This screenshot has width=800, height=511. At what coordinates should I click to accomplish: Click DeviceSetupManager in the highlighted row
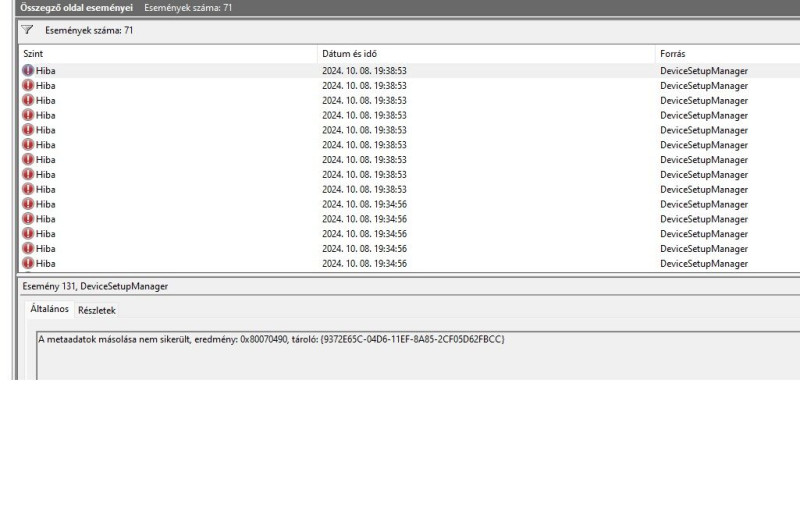[x=704, y=70]
